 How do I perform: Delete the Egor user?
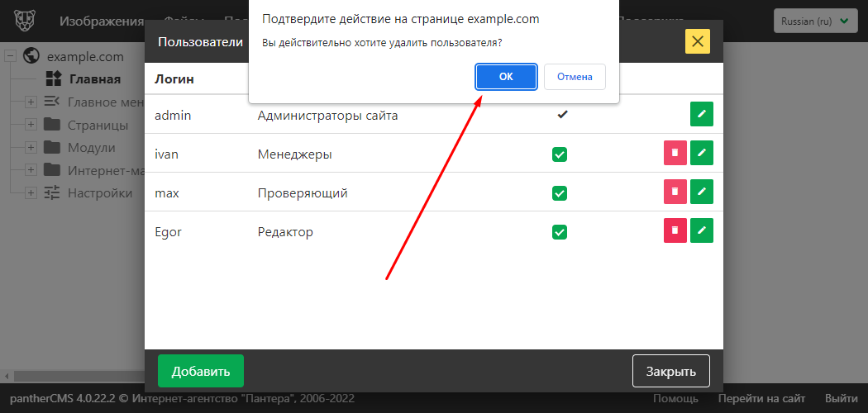pos(675,230)
